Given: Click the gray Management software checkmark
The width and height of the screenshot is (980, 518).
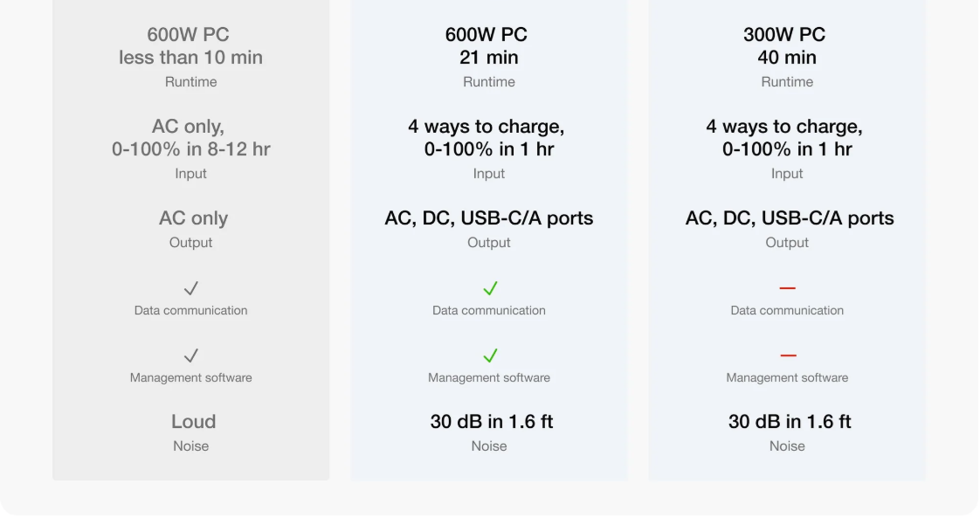Looking at the screenshot, I should (191, 356).
